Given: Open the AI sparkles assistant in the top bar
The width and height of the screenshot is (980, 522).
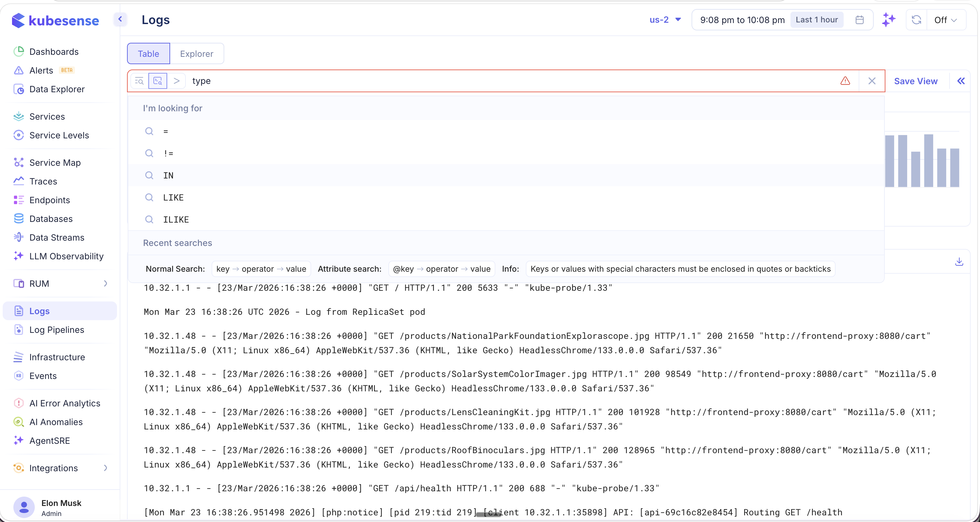Looking at the screenshot, I should [889, 20].
